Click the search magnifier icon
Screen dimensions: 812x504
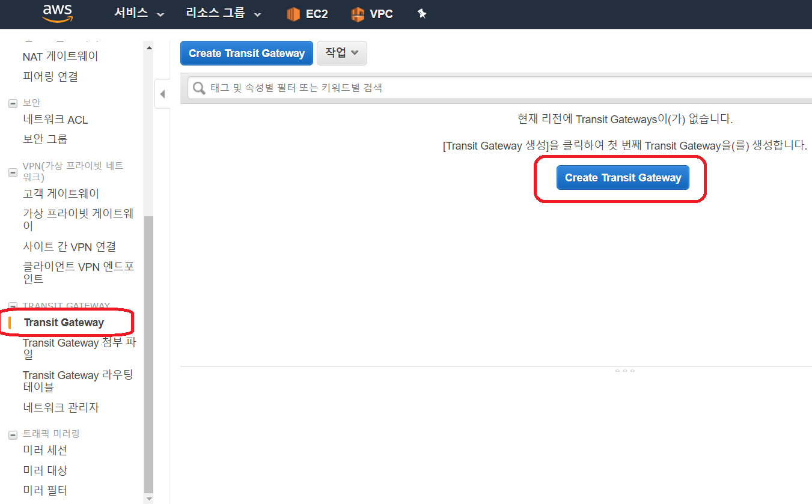pyautogui.click(x=199, y=88)
